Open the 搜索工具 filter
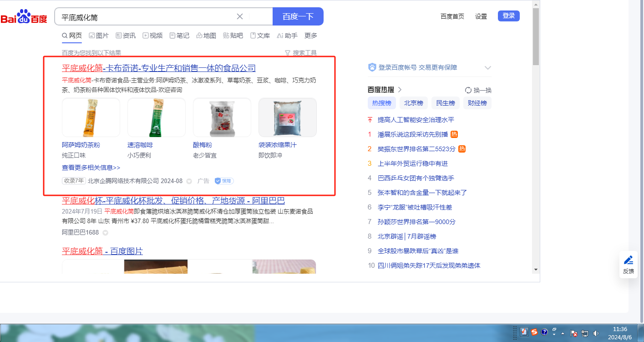The width and height of the screenshot is (644, 342). coord(301,53)
